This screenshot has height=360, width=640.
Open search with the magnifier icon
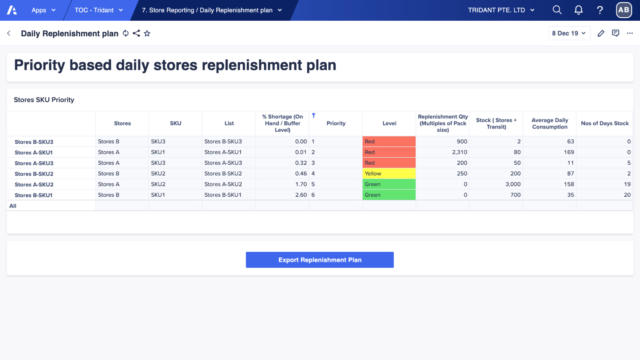[x=557, y=10]
